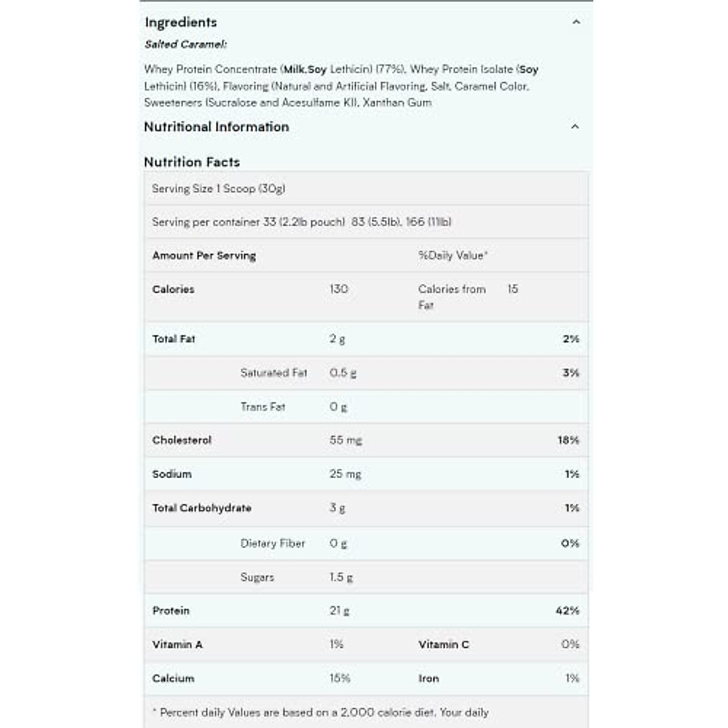Click the Serving Size row

click(x=218, y=189)
